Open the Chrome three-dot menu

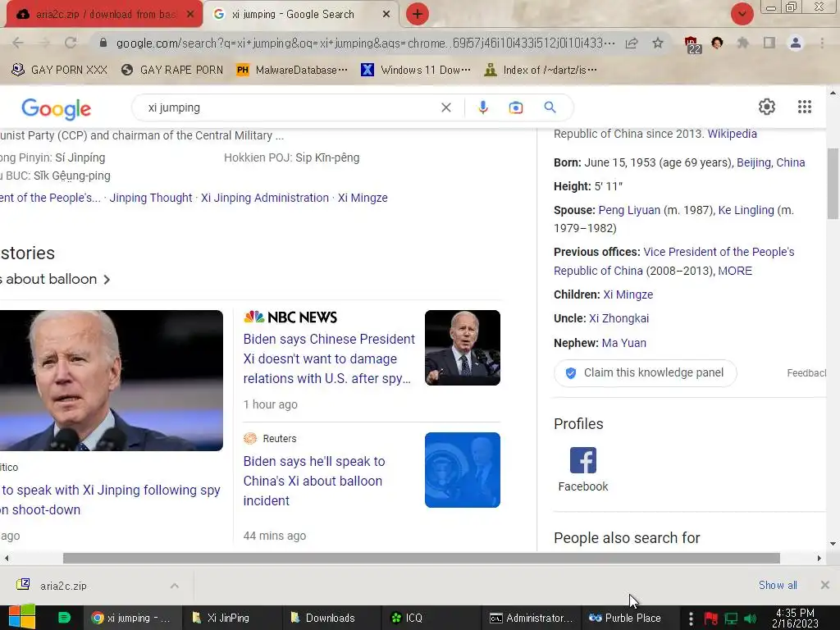[x=822, y=43]
